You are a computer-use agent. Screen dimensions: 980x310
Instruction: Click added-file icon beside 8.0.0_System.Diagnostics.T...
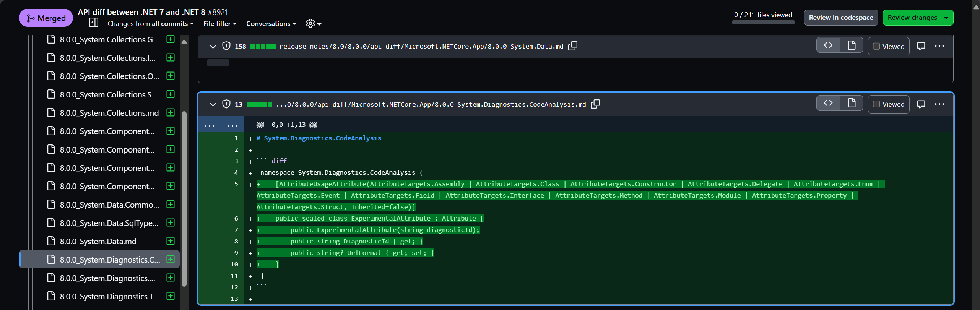click(171, 296)
